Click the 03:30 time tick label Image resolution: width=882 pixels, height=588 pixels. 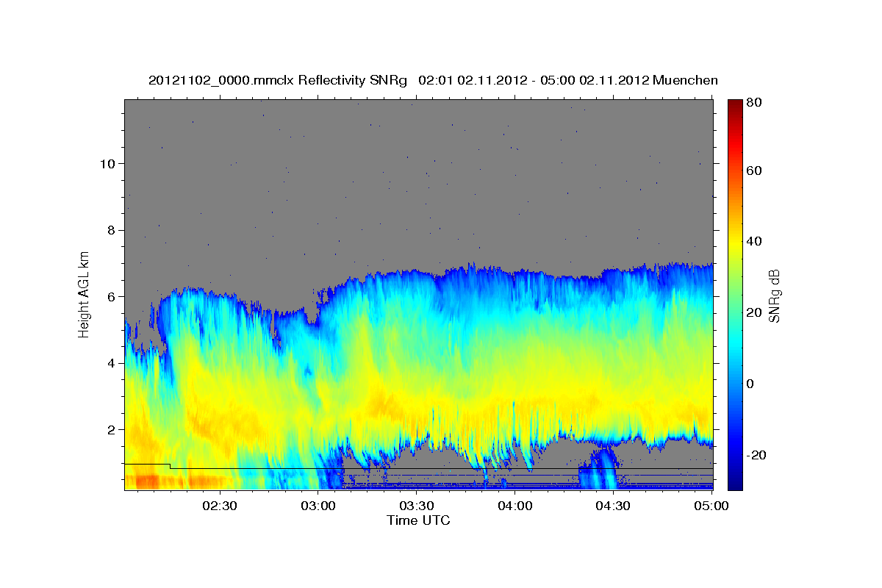416,506
